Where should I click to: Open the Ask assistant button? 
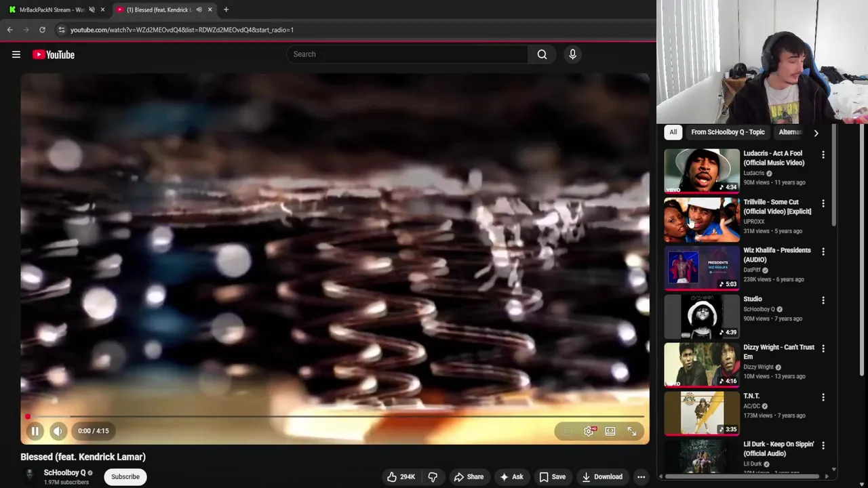point(511,477)
